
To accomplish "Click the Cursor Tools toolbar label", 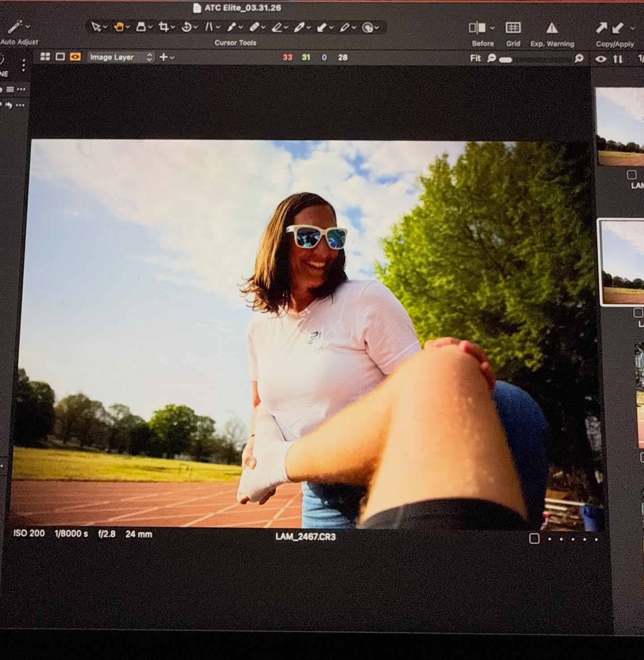I will 236,43.
